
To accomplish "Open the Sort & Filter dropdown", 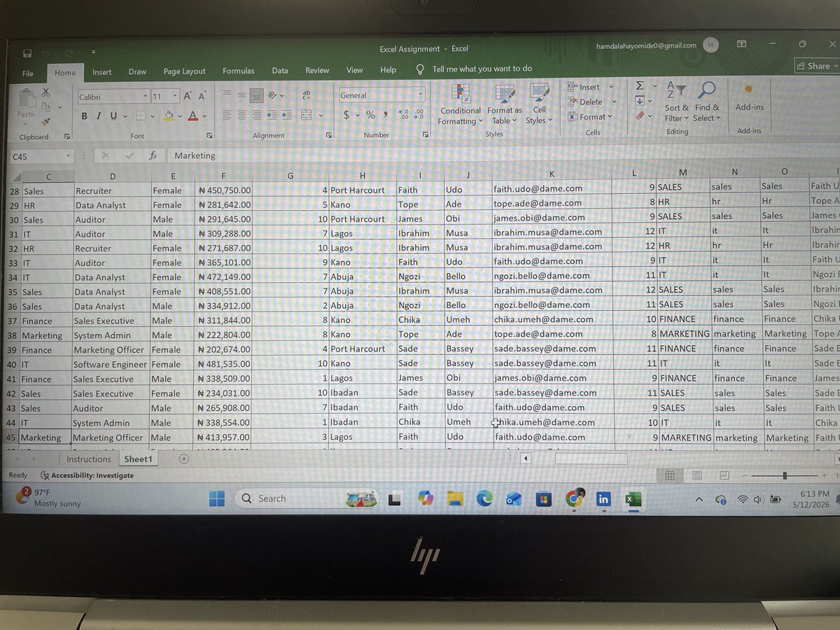I will pos(676,101).
